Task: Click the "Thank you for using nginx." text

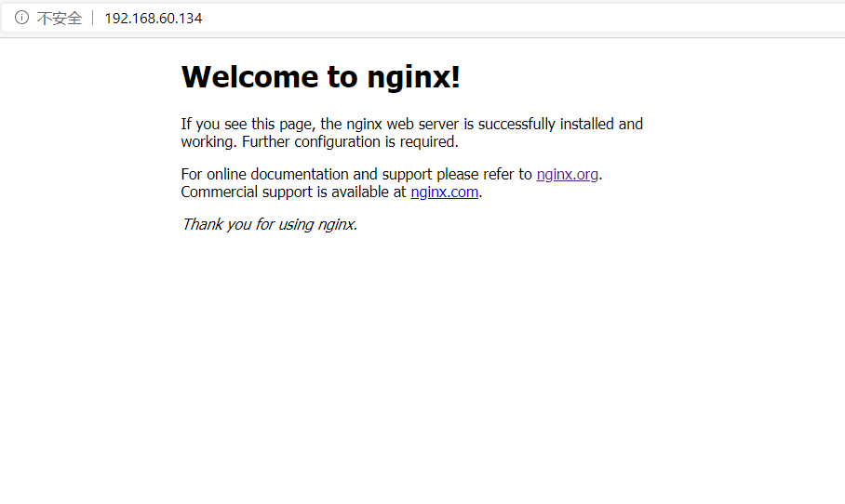Action: tap(270, 224)
